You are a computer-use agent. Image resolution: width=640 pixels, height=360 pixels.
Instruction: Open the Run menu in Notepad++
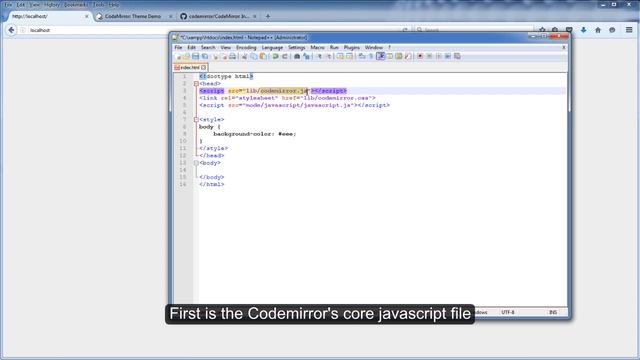coord(334,48)
